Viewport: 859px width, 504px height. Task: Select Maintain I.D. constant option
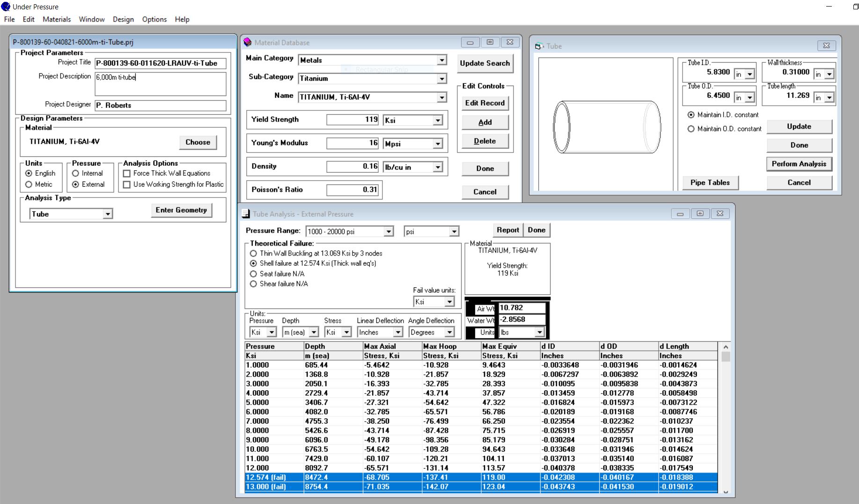[x=691, y=115]
